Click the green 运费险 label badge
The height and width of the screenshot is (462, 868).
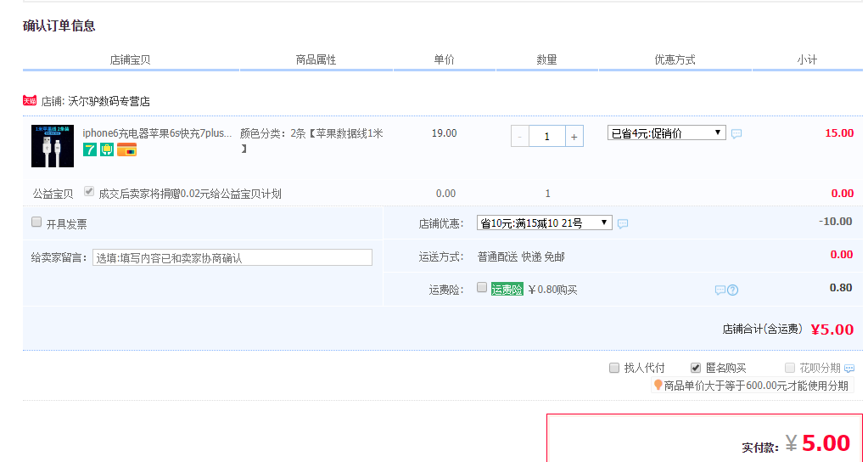tap(507, 290)
